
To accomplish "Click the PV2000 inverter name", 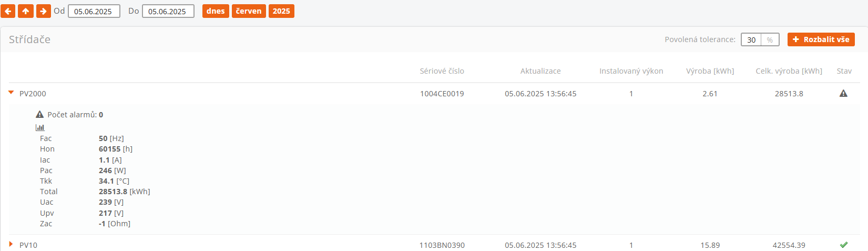I will pos(33,94).
